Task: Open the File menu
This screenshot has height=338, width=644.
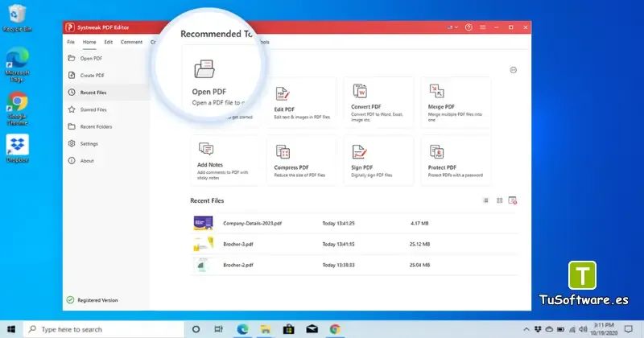Action: coord(71,42)
